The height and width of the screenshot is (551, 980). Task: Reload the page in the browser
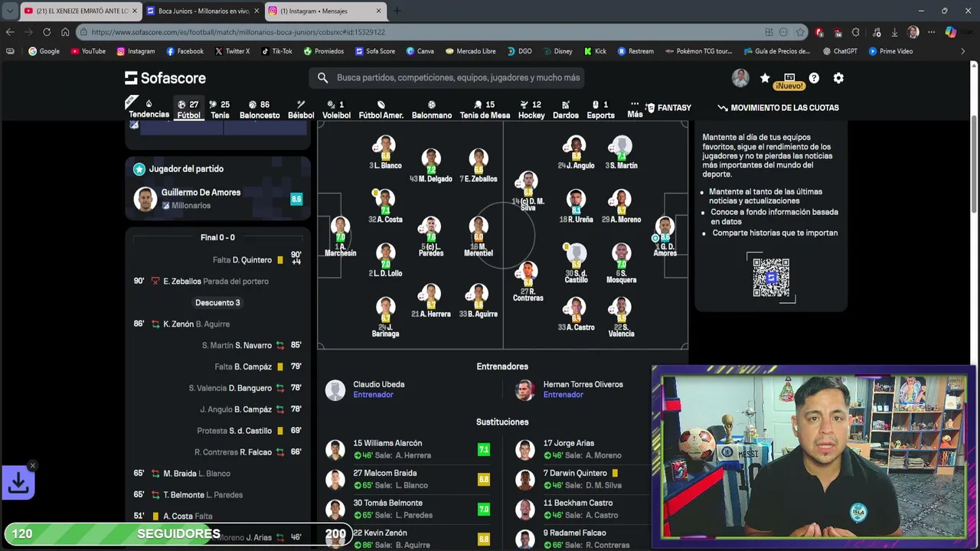coord(47,32)
